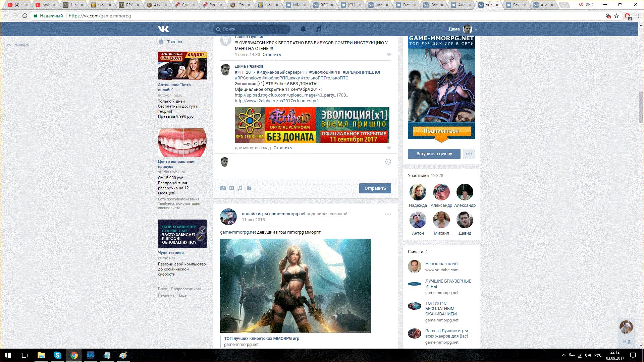Image resolution: width=644 pixels, height=362 pixels.
Task: Open the music note icon in header
Action: pos(319,29)
